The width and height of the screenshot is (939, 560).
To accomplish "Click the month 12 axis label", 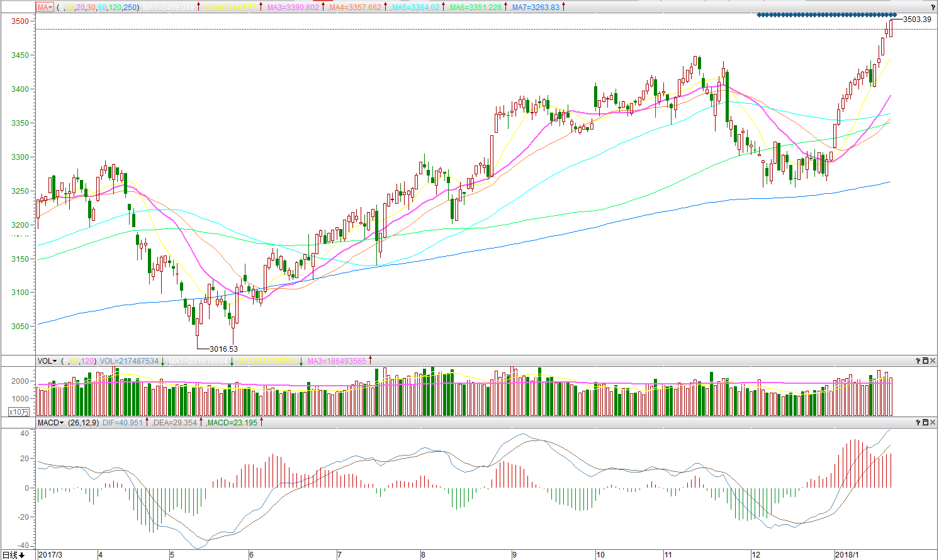I will tap(756, 555).
